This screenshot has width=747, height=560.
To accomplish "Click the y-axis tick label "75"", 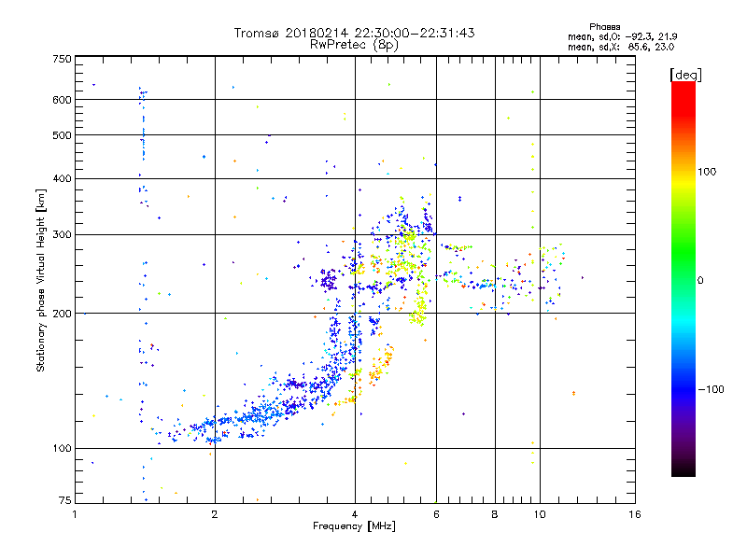I will (x=65, y=500).
